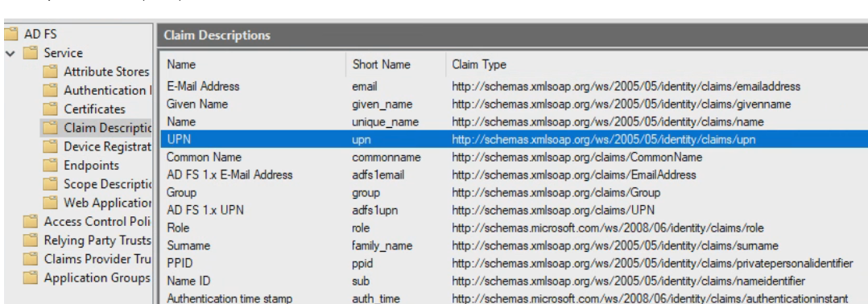The width and height of the screenshot is (868, 304).
Task: Select the Authentication time stamp row
Action: 515,298
